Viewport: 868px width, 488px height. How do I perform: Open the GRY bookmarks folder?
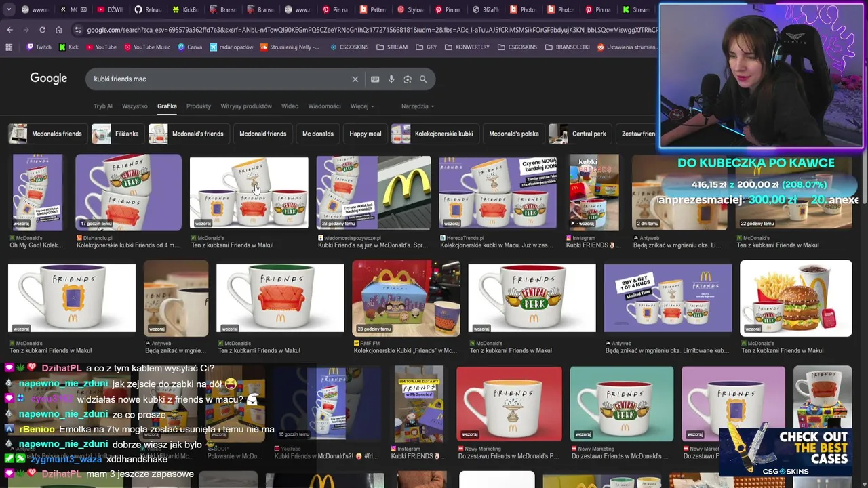(426, 47)
